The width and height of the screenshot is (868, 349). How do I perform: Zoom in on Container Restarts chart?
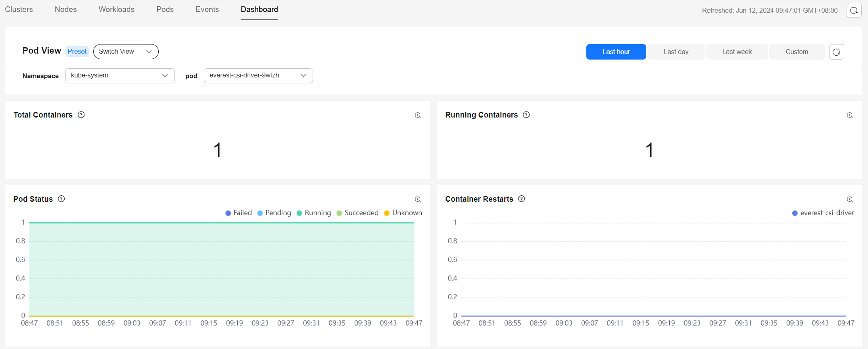click(x=850, y=200)
